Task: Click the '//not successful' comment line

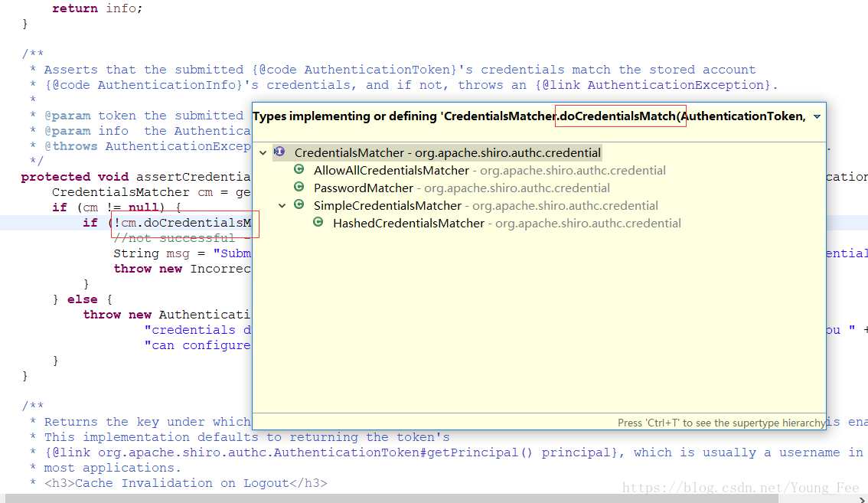Action: (x=181, y=238)
